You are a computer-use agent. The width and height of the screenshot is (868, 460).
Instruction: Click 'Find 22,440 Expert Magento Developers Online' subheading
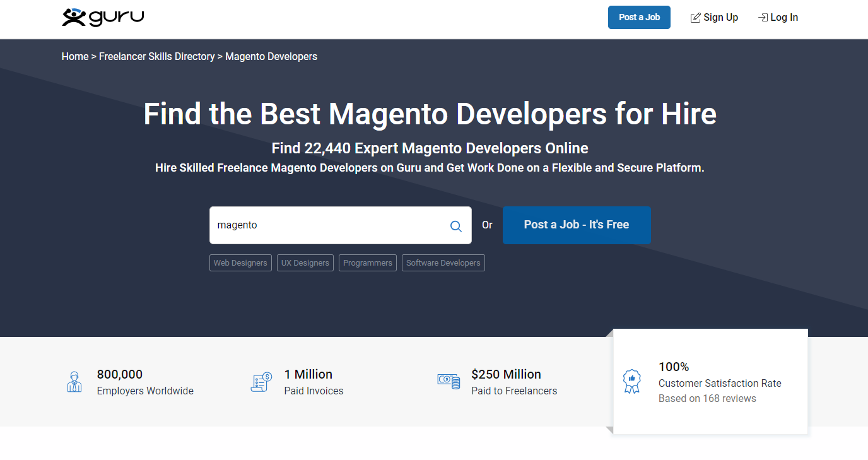(x=430, y=148)
